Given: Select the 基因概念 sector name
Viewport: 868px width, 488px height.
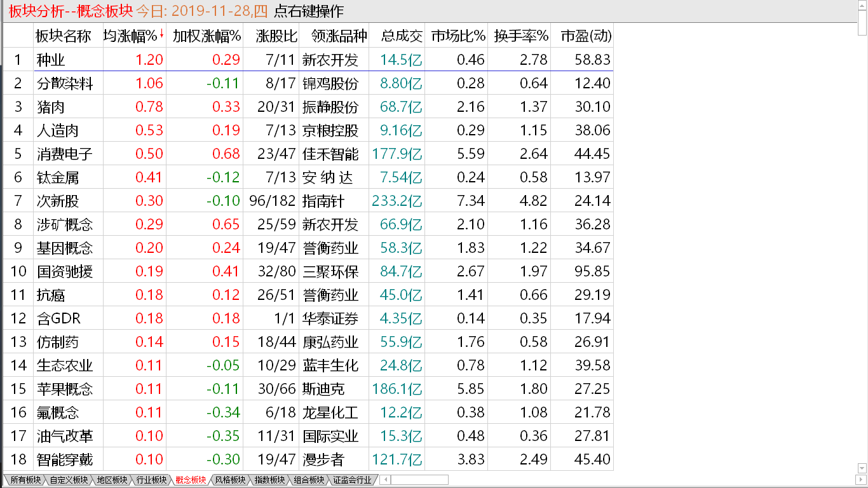Looking at the screenshot, I should [x=64, y=248].
